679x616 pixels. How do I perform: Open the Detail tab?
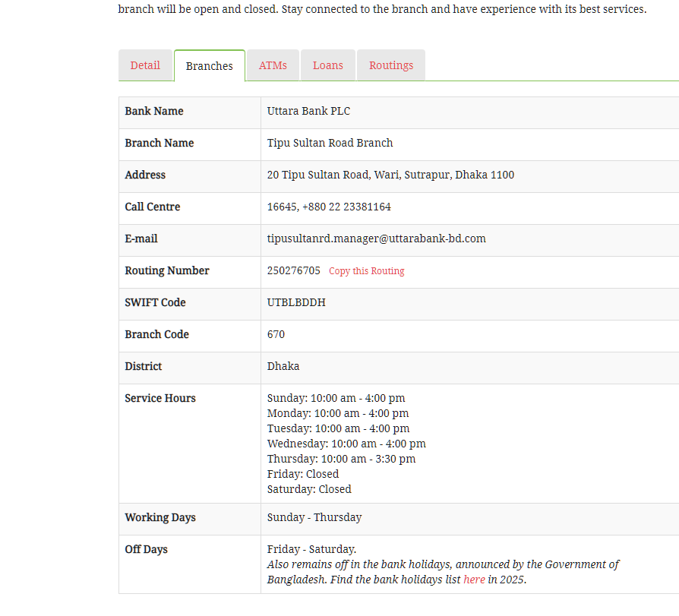(145, 65)
